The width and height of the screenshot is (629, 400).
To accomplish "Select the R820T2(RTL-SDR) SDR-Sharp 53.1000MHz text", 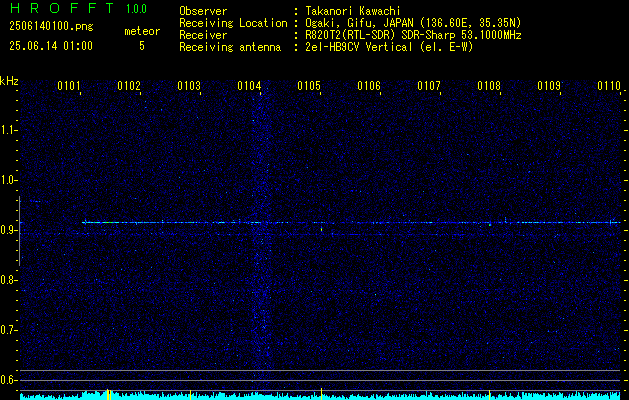I will (413, 35).
